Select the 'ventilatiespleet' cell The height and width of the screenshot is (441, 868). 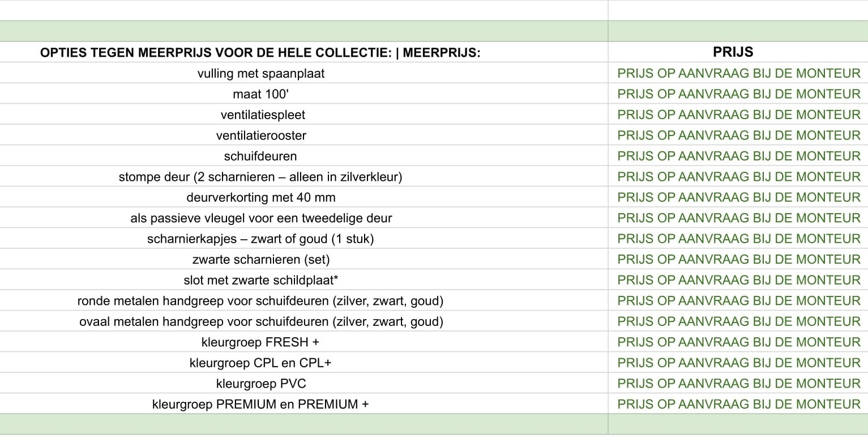263,115
